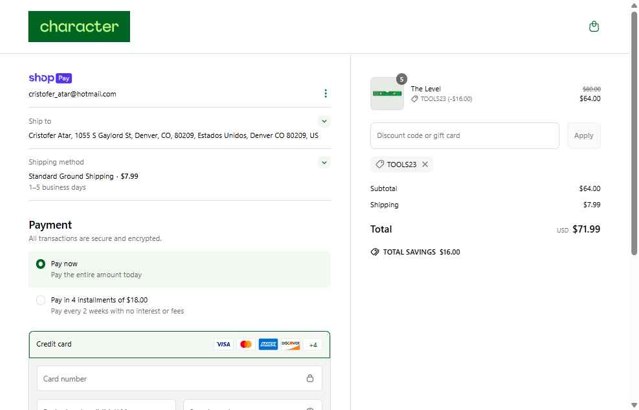Click the item quantity badge 5
Image resolution: width=639 pixels, height=410 pixels.
click(401, 79)
